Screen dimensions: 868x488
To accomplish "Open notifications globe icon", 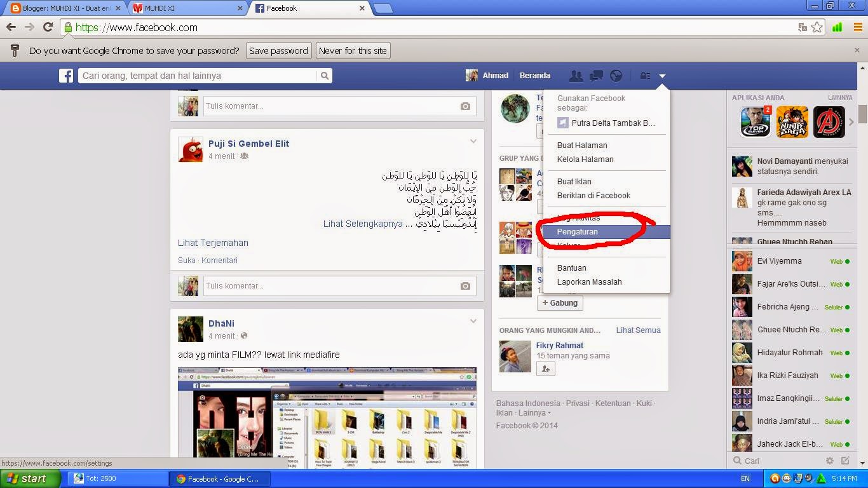I will click(x=616, y=76).
